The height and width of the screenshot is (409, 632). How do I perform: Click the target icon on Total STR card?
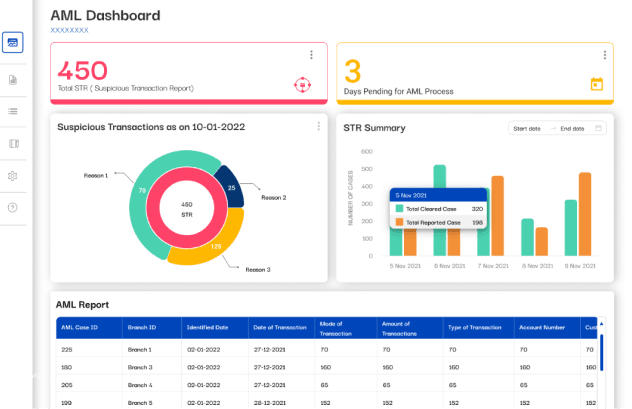tap(302, 85)
